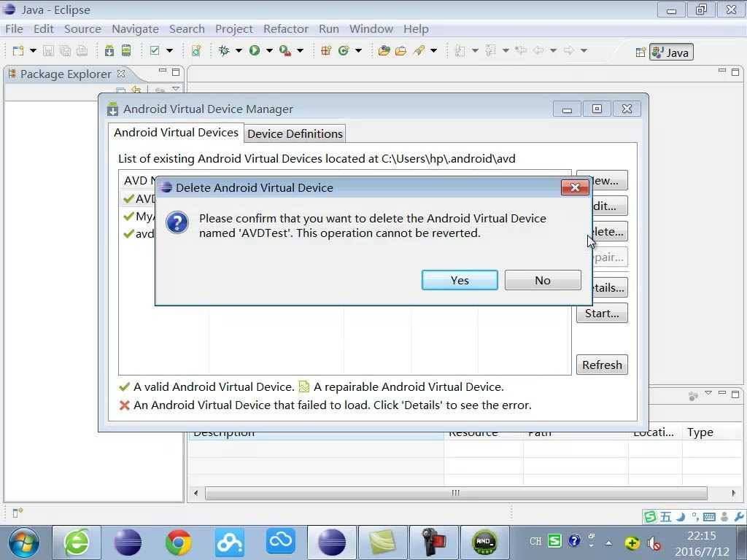Click the Forward navigation arrow icon
Viewport: 747px width, 560px height.
click(568, 50)
